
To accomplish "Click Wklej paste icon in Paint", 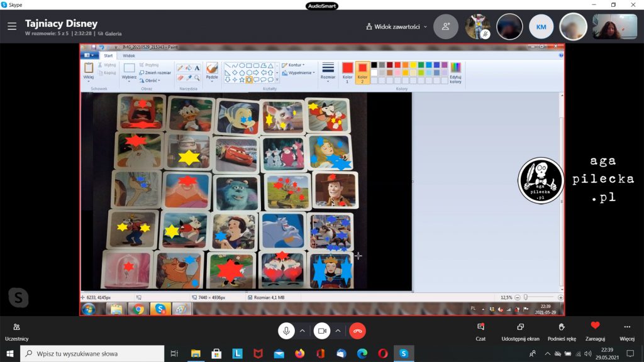I will tap(88, 68).
